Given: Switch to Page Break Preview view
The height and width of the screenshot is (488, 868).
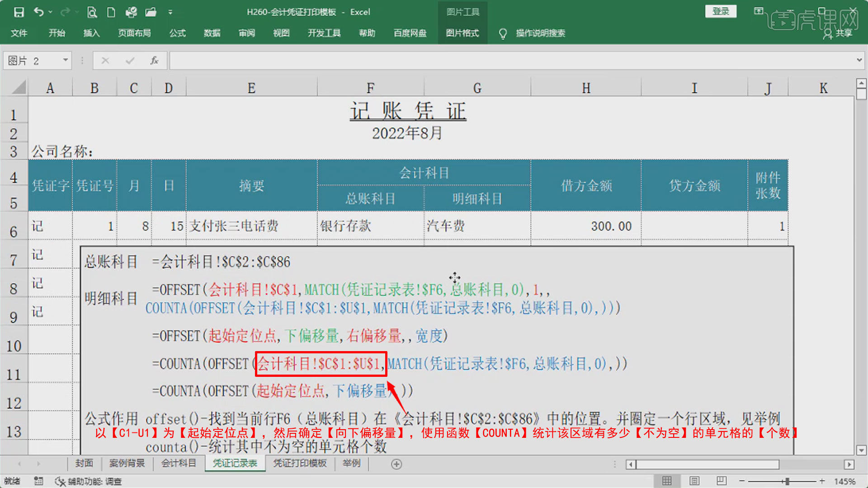Looking at the screenshot, I should click(722, 481).
